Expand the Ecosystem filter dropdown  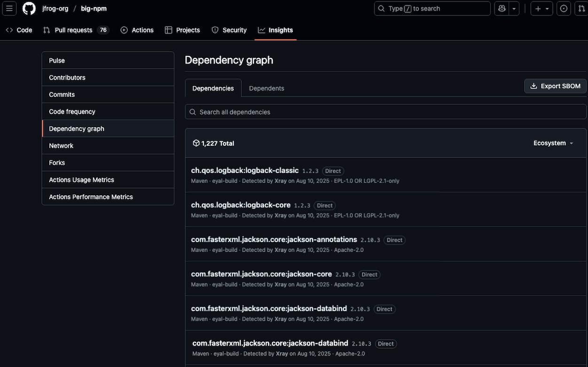(x=553, y=143)
